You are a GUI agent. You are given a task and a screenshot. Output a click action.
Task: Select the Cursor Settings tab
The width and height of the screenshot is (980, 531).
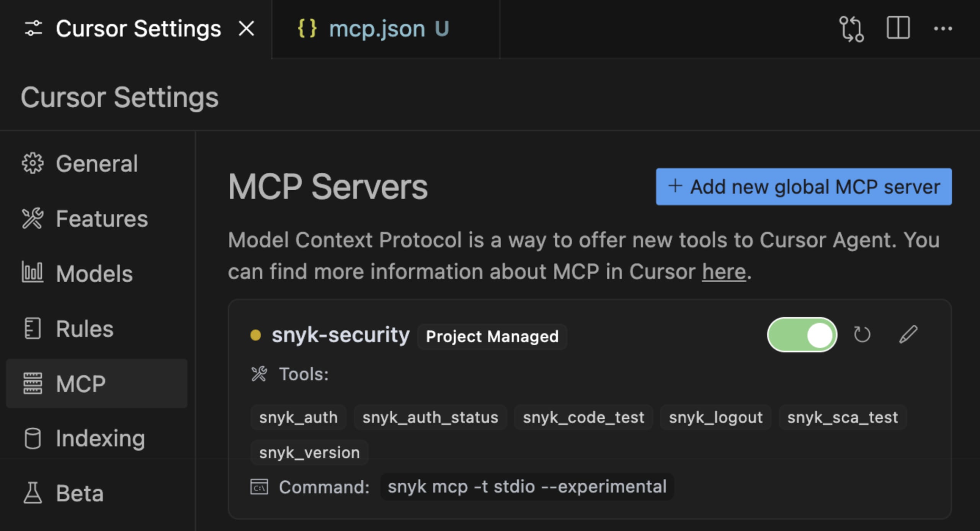[x=136, y=29]
